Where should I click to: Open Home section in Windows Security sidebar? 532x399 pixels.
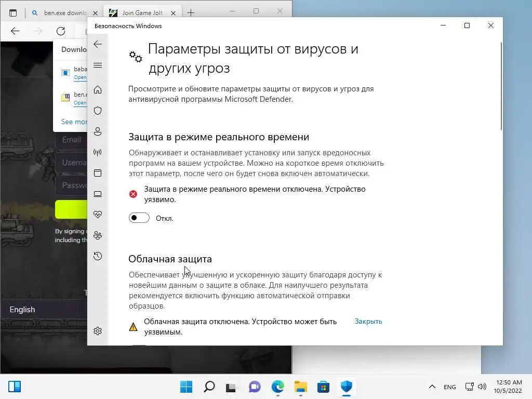coord(98,89)
